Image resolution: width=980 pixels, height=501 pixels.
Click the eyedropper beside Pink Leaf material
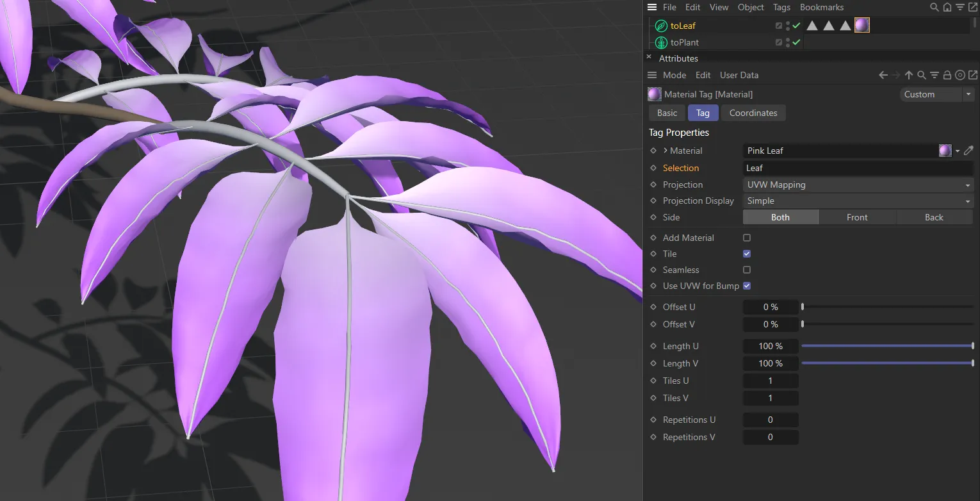tap(968, 150)
